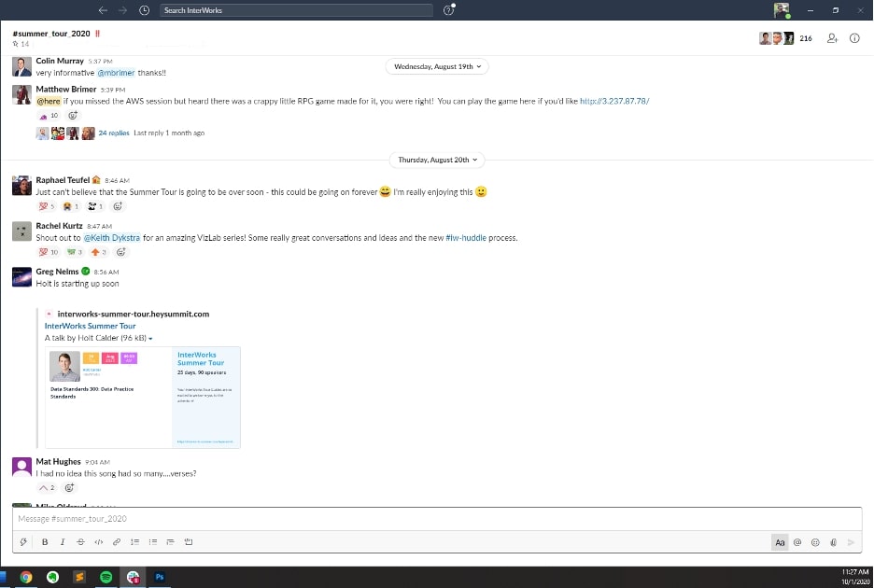Open Matthew Brimer's avatar
Image resolution: width=874 pixels, height=588 pixels.
21,95
